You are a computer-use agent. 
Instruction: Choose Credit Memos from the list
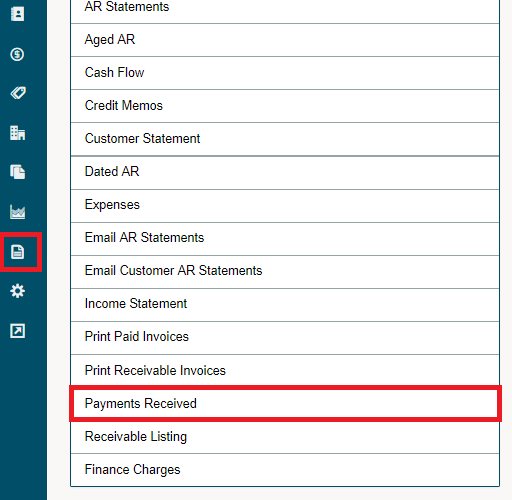pyautogui.click(x=285, y=106)
